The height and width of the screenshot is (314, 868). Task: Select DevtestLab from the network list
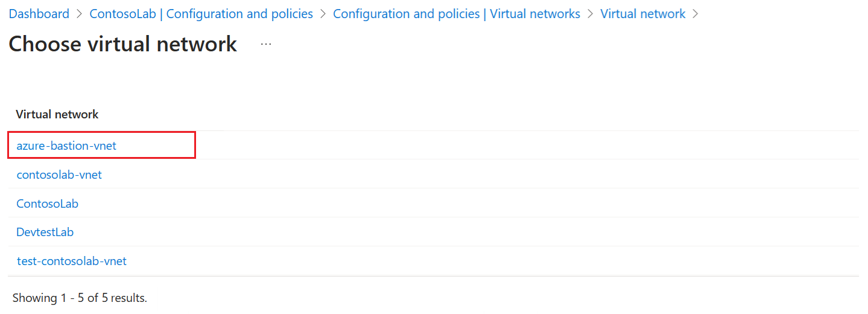(x=45, y=232)
